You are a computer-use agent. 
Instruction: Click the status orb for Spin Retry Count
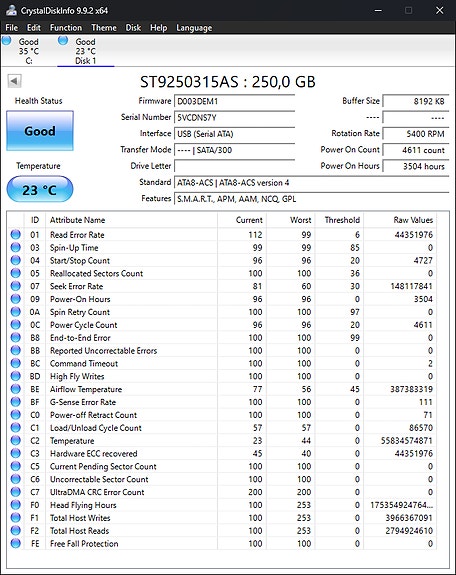click(16, 311)
